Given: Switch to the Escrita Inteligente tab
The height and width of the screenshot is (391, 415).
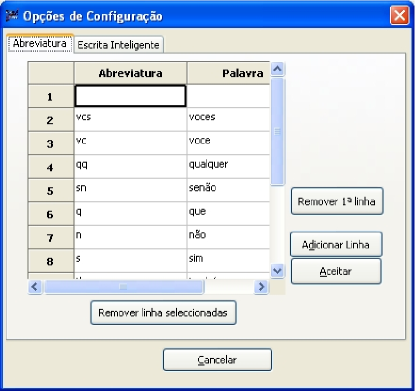Looking at the screenshot, I should 118,45.
